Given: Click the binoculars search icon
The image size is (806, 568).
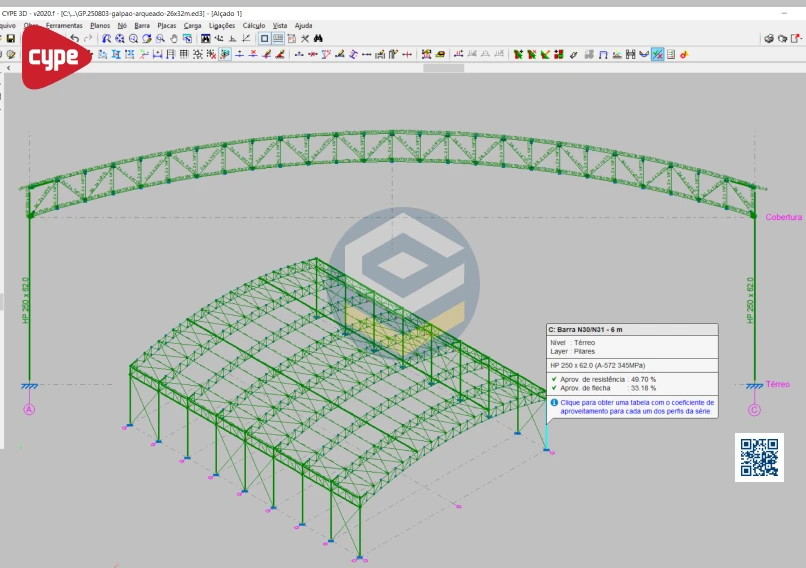Looking at the screenshot, I should pyautogui.click(x=318, y=39).
